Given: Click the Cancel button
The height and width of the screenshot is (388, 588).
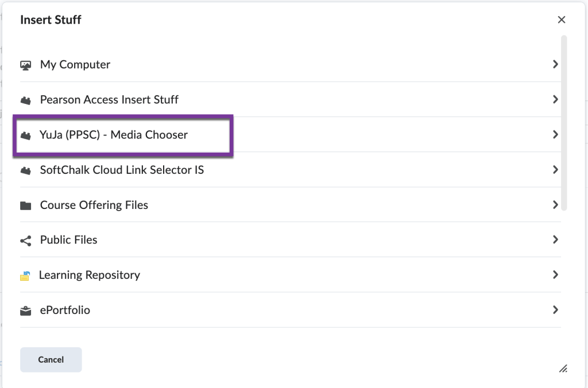Looking at the screenshot, I should tap(51, 359).
